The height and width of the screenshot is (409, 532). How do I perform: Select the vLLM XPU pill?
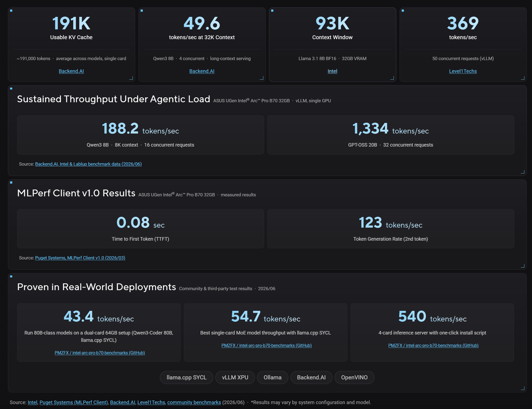(x=235, y=377)
